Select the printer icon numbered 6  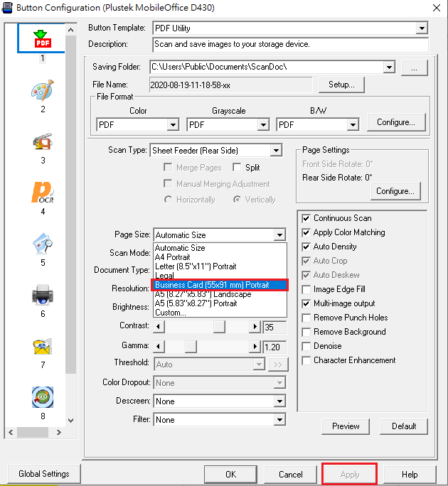pyautogui.click(x=42, y=294)
